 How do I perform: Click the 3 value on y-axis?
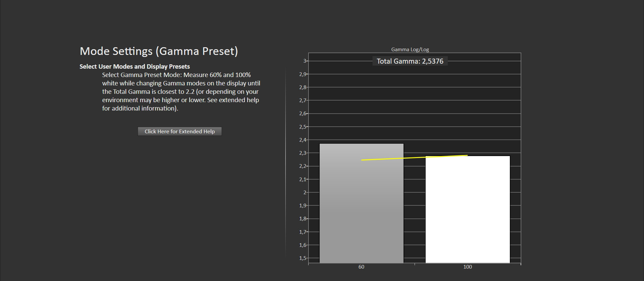click(305, 61)
